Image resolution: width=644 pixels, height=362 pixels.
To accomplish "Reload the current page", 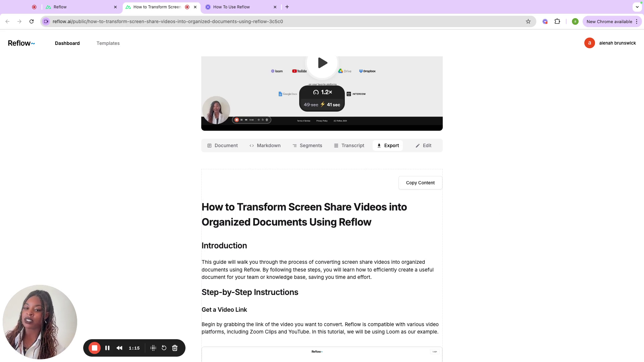I will tap(32, 21).
